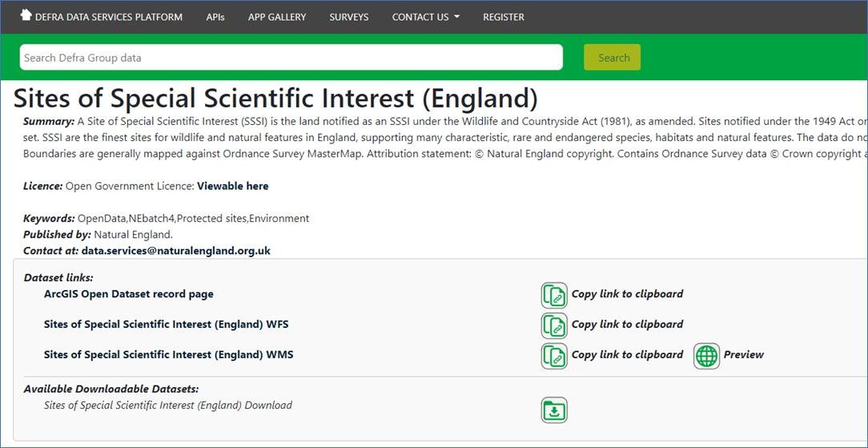868x448 pixels.
Task: Expand the Contact Us dropdown menu
Action: 425,17
